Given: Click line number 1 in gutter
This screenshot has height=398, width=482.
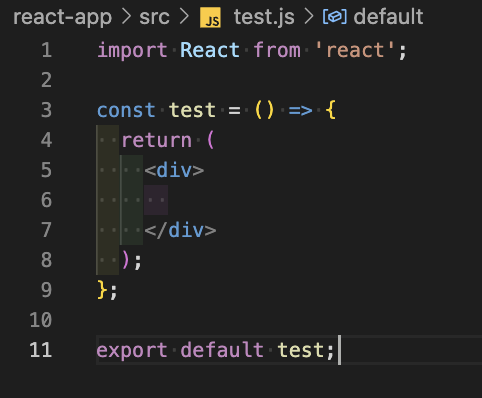Looking at the screenshot, I should [x=46, y=50].
